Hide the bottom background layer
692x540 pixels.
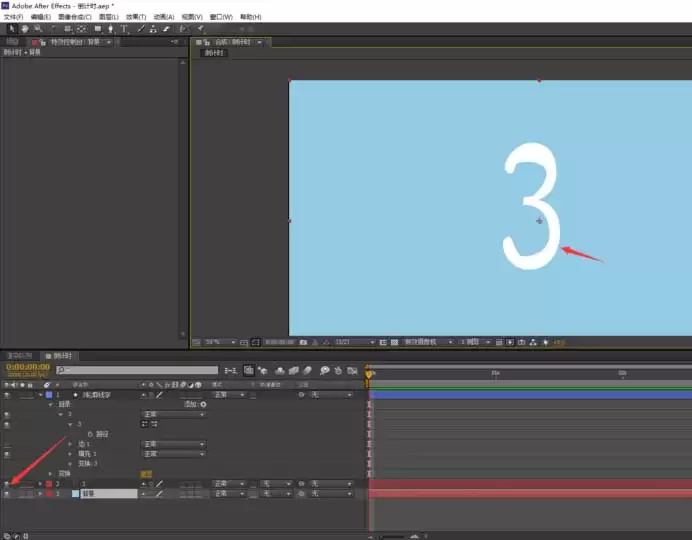click(7, 494)
